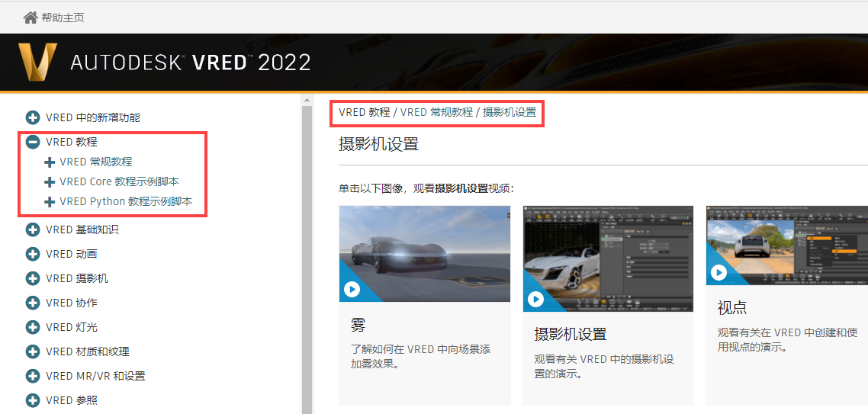Click the 摄影机设置 page heading
The image size is (868, 414).
click(x=378, y=144)
